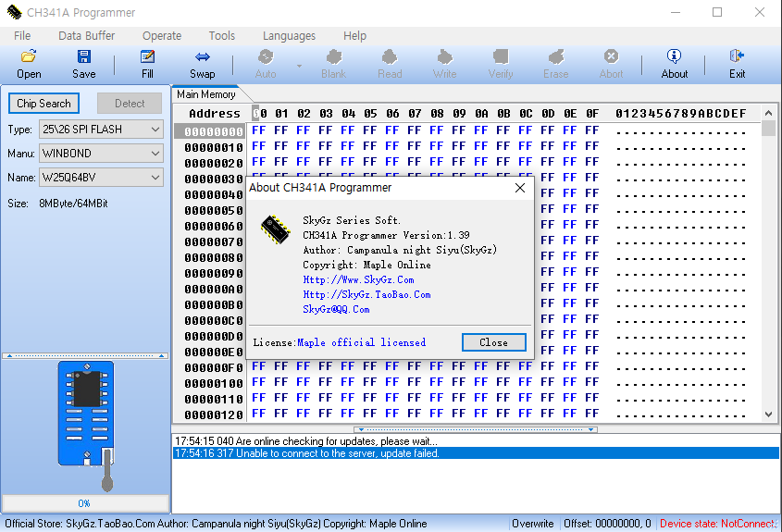
Task: Open the File menu
Action: point(22,36)
